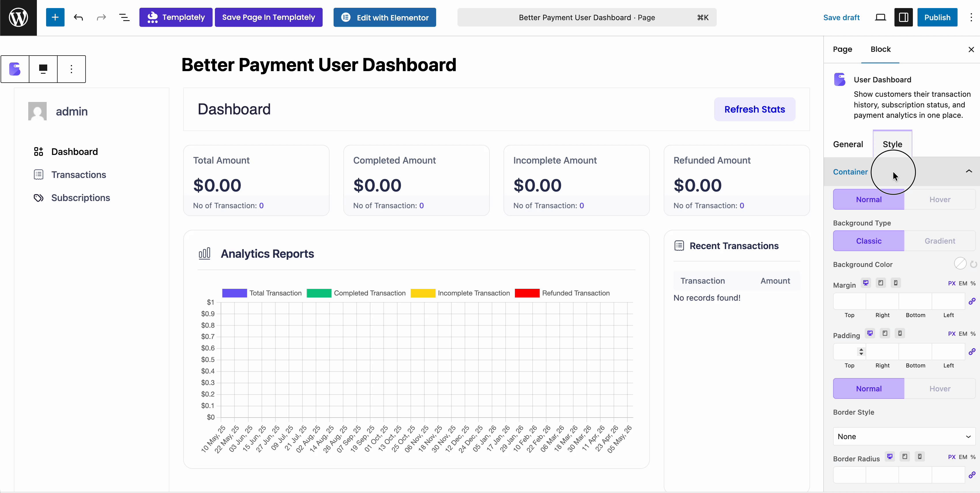
Task: Choose Classic background type
Action: click(x=869, y=241)
